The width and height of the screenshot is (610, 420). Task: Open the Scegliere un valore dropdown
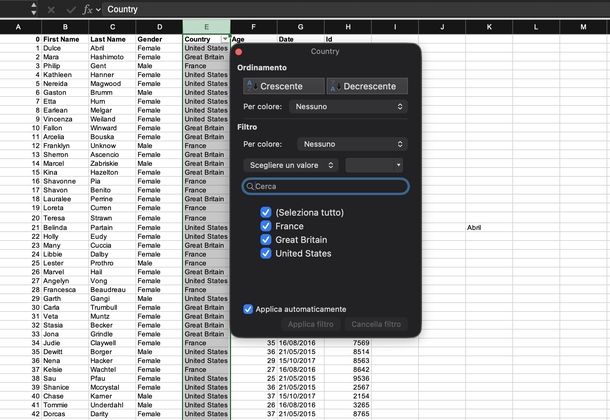tap(291, 165)
